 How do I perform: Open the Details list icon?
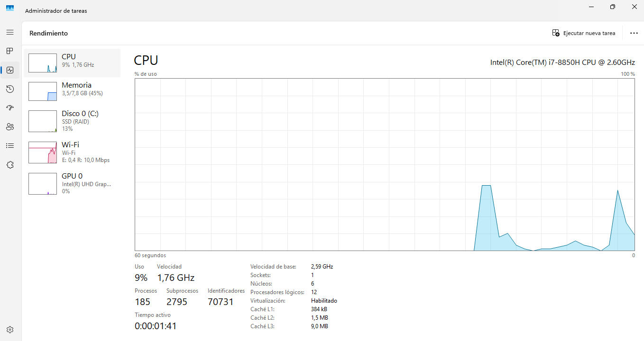pyautogui.click(x=10, y=146)
